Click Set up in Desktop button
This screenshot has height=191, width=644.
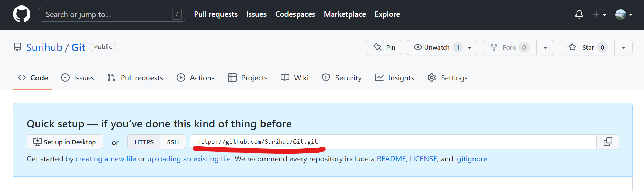[65, 142]
